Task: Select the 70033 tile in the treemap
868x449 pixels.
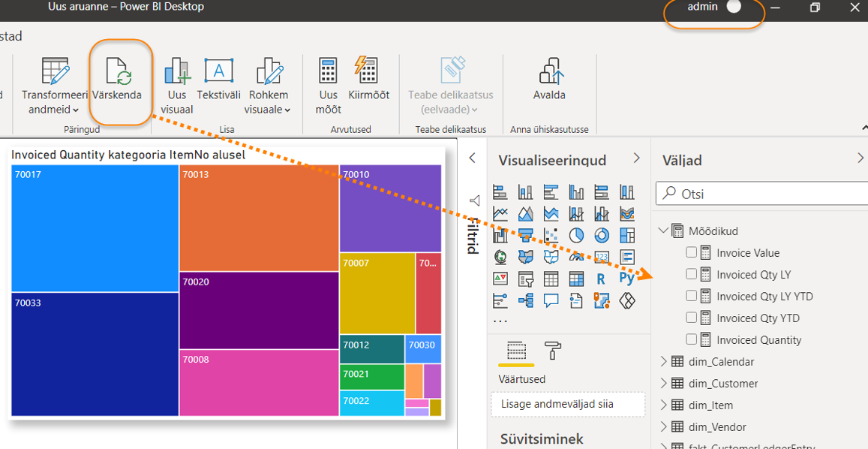Action: coord(95,354)
